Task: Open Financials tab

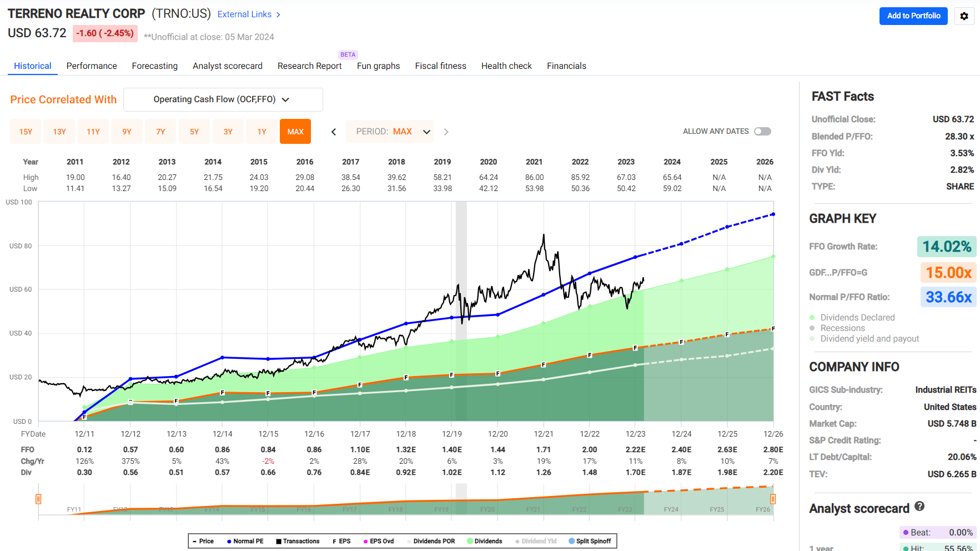Action: 566,66
